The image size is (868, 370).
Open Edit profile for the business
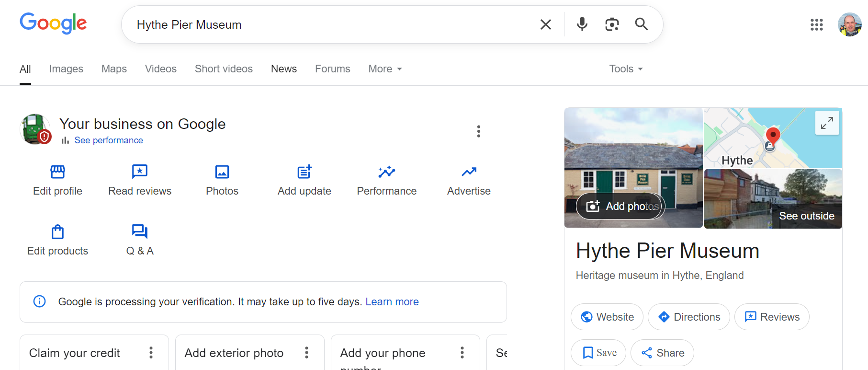pos(57,181)
